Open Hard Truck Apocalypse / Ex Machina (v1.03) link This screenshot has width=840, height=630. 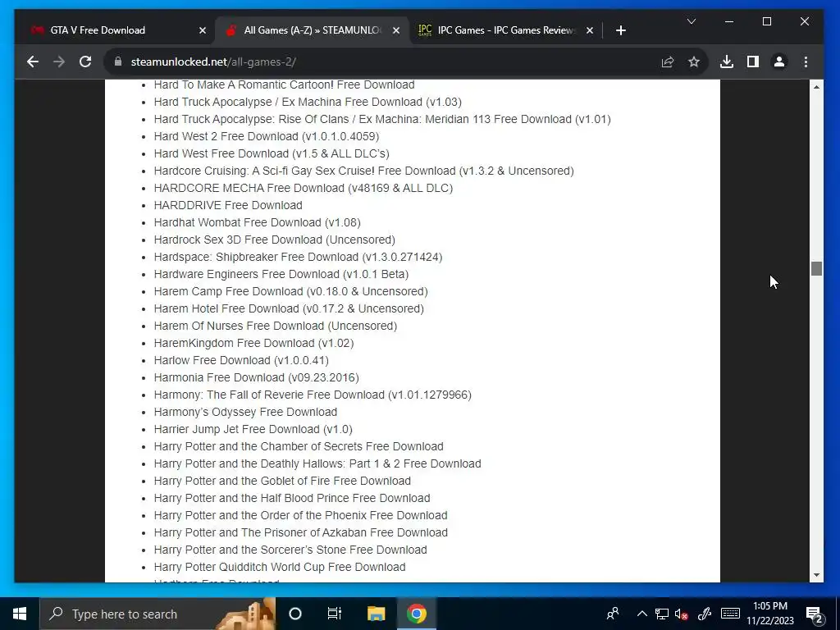[308, 102]
